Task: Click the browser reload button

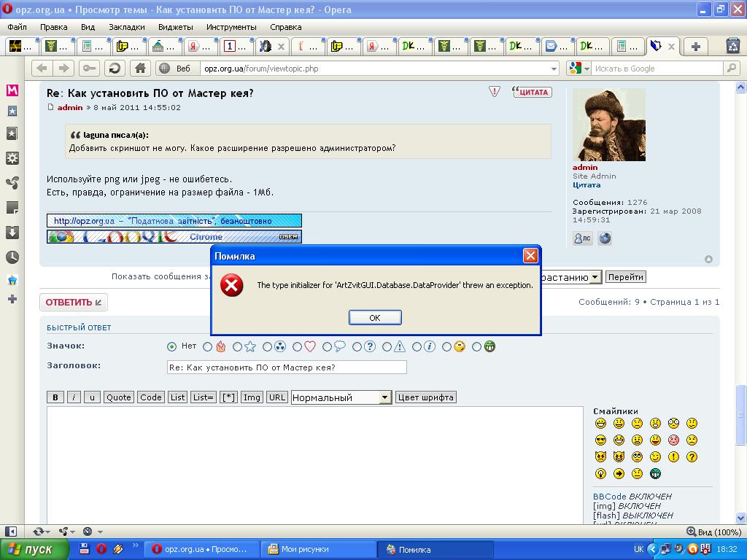Action: tap(114, 69)
